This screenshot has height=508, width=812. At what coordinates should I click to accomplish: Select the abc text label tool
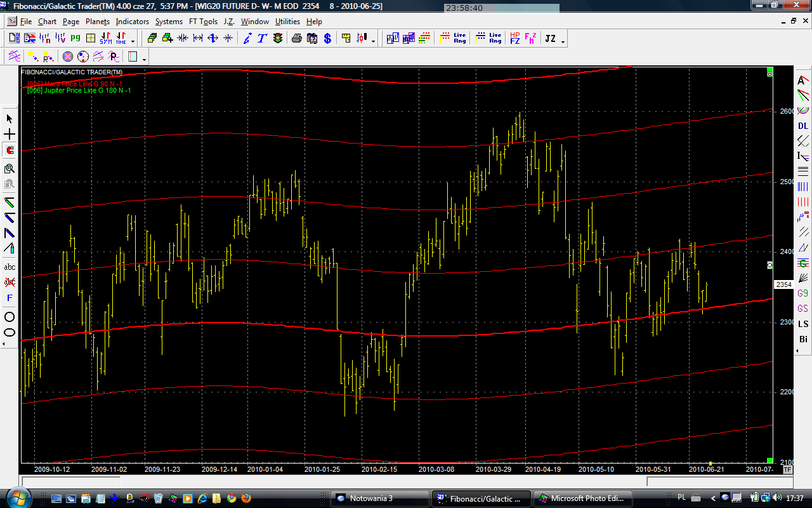[x=10, y=267]
